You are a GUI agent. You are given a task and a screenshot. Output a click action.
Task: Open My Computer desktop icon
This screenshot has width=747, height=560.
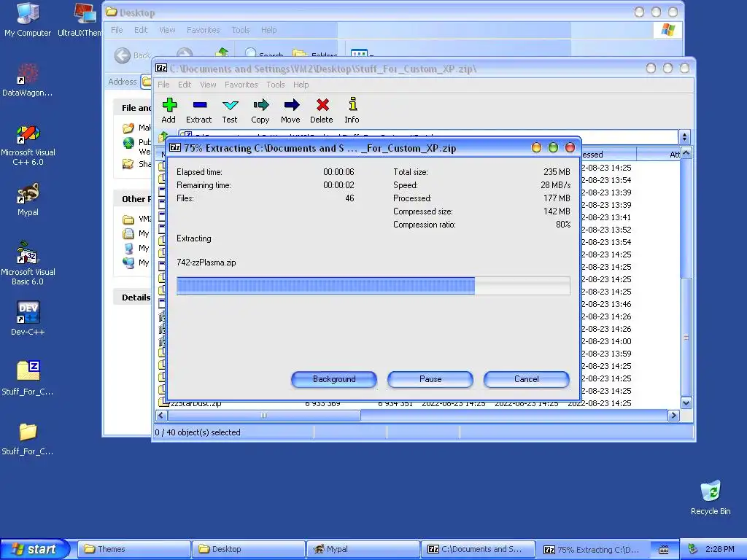[28, 20]
